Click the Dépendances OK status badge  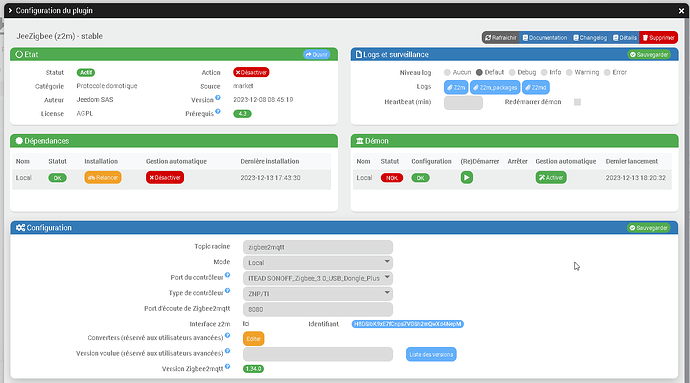tap(57, 178)
